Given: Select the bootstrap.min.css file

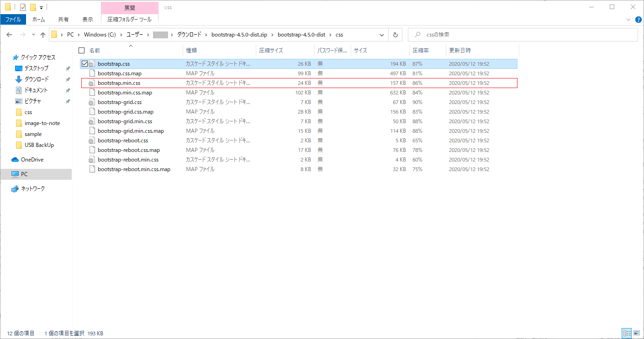Looking at the screenshot, I should coord(119,83).
